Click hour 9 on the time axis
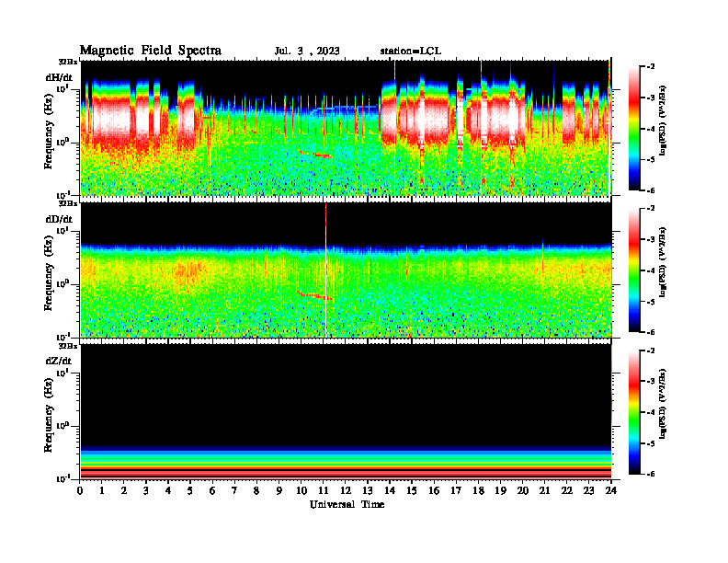728x563 pixels. (x=279, y=491)
